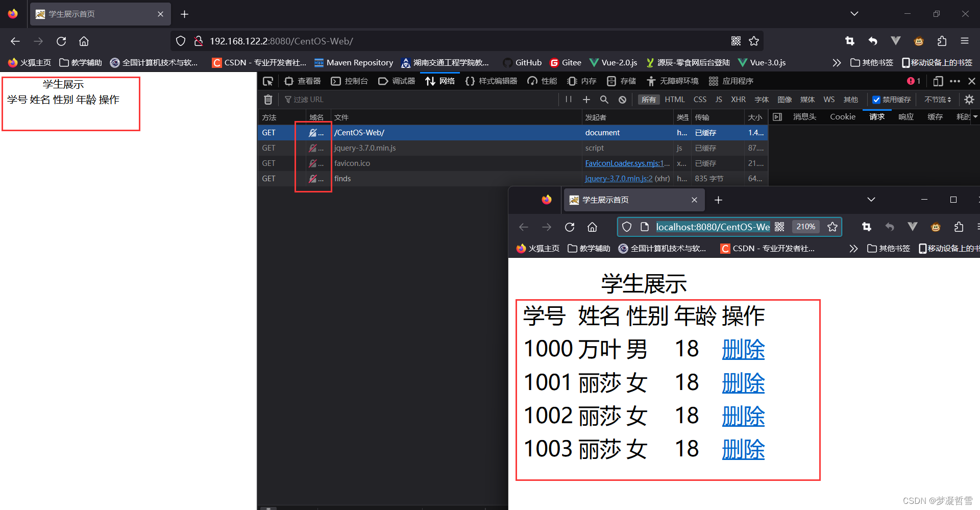The width and height of the screenshot is (980, 510).
Task: Click 删除 link for student 1003
Action: click(743, 449)
